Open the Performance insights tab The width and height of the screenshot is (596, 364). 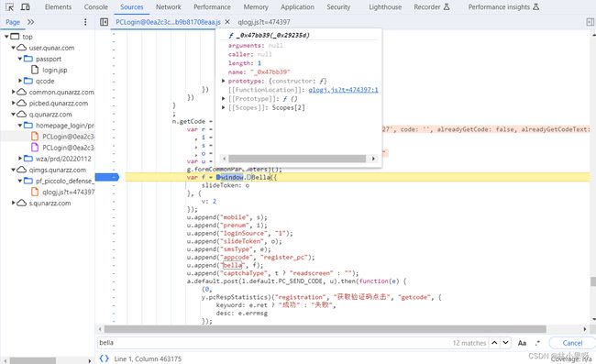[503, 6]
